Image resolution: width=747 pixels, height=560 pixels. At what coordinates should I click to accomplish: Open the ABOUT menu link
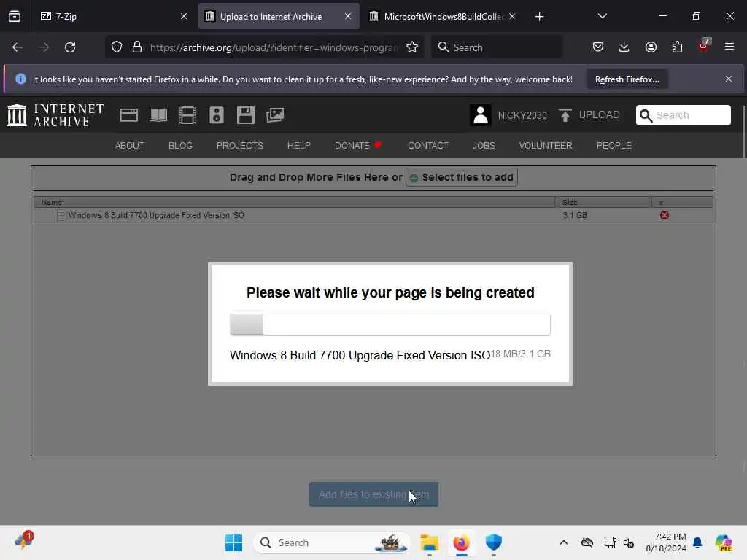click(x=130, y=146)
